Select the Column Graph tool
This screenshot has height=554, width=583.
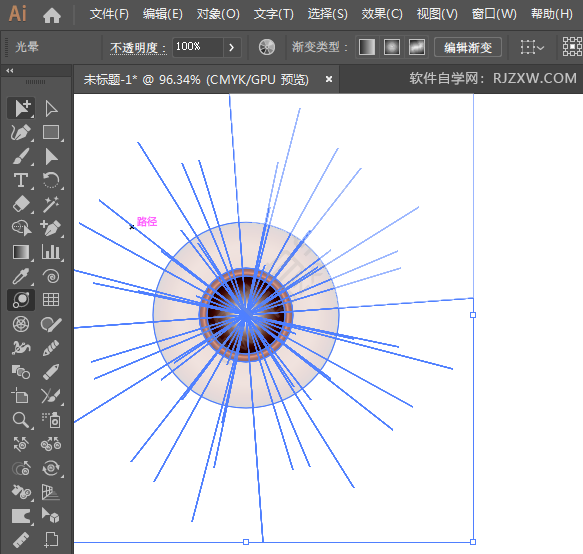[51, 252]
